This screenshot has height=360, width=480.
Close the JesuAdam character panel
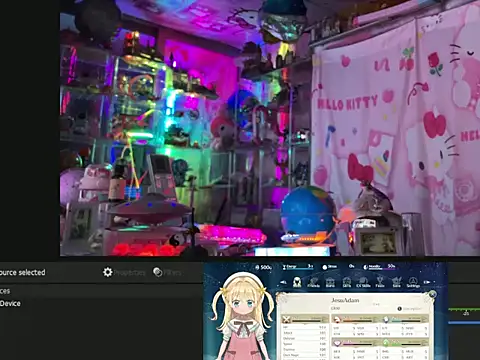coord(432,294)
